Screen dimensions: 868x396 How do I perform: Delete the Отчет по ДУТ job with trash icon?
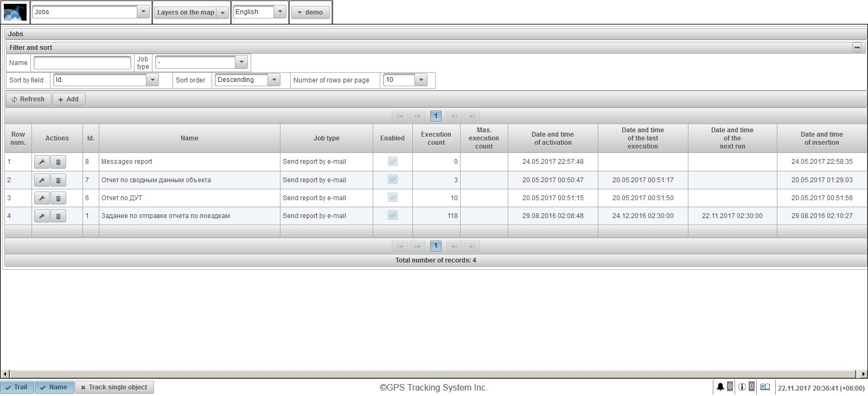tap(58, 198)
